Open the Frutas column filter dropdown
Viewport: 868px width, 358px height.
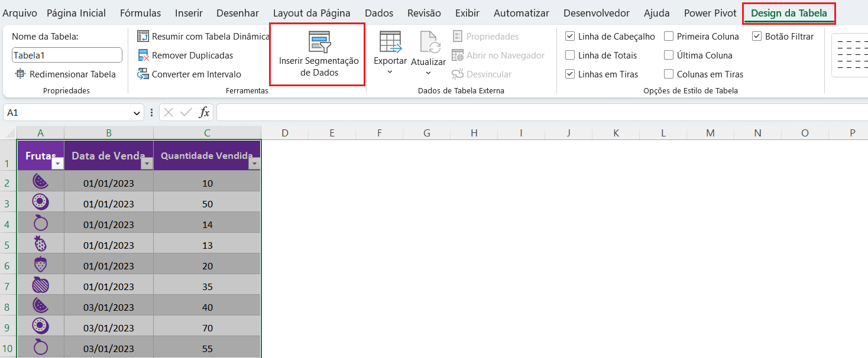tap(57, 164)
